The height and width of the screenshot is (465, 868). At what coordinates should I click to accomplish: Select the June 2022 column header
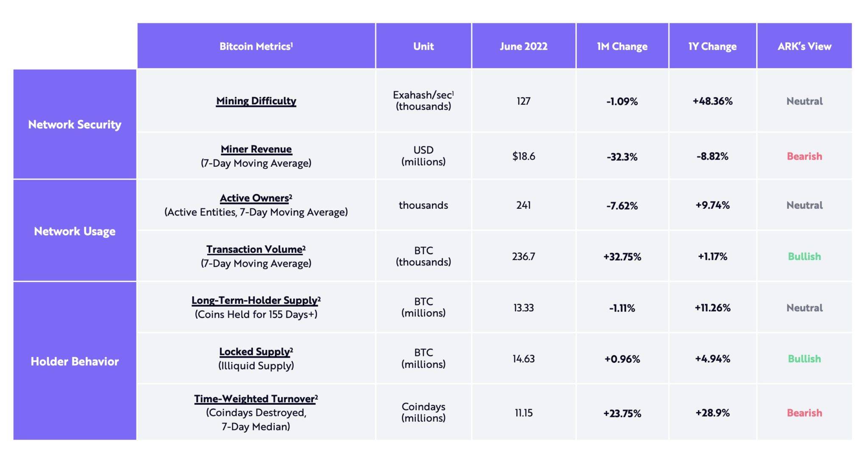(523, 46)
